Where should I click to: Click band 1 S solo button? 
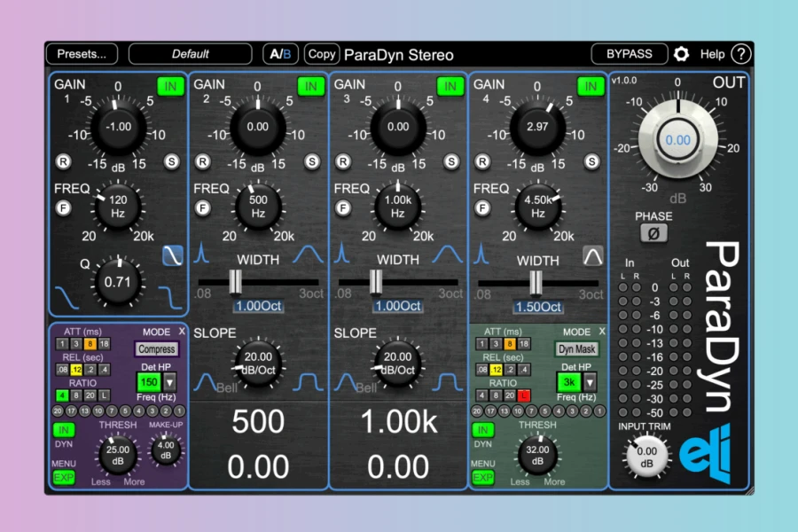point(172,162)
